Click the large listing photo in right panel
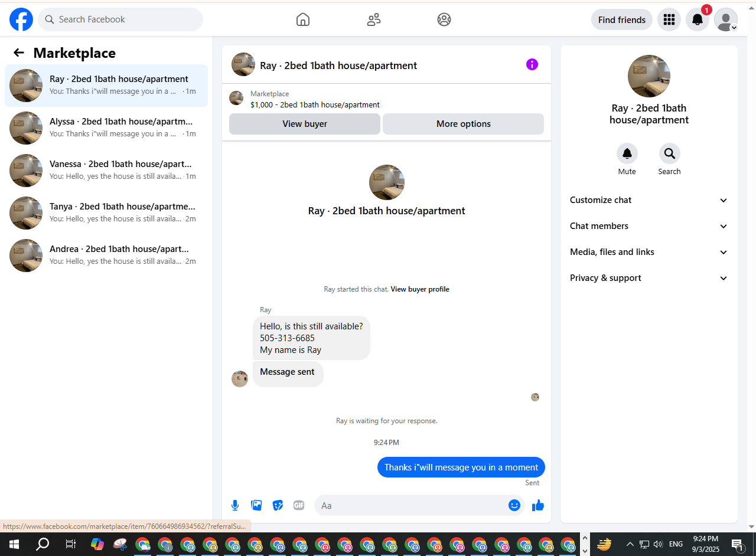Screen dimensions: 756x556 [x=649, y=76]
